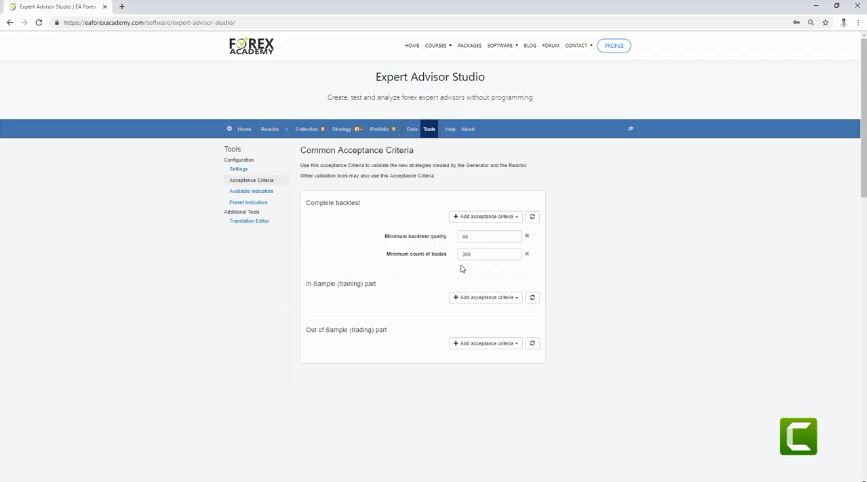867x482 pixels.
Task: Expand Add acceptance criteria for Out of Sample
Action: pos(486,343)
